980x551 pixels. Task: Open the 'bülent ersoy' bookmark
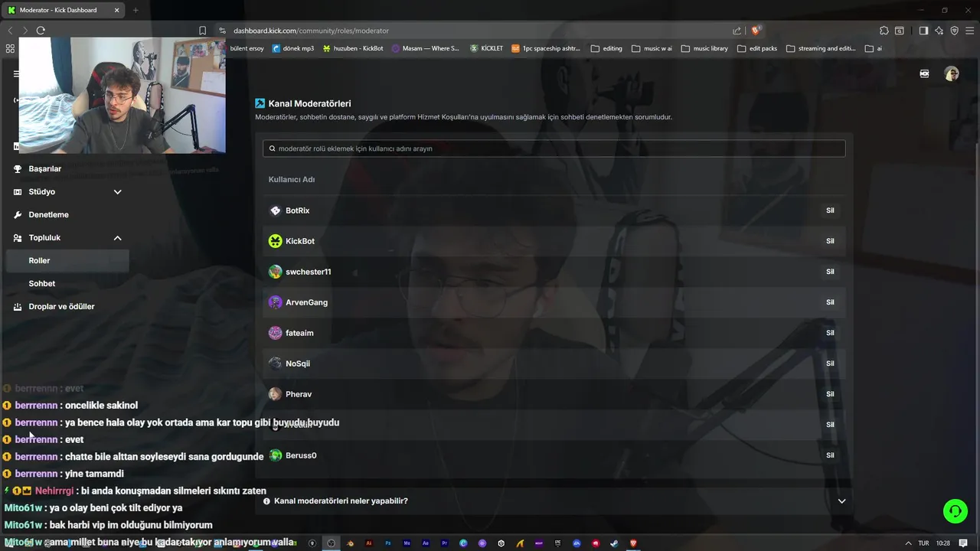tap(247, 48)
